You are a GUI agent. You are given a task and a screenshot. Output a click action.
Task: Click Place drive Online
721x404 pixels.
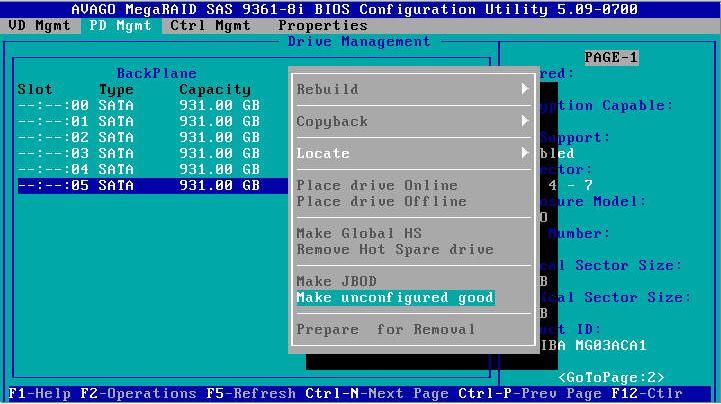coord(377,185)
